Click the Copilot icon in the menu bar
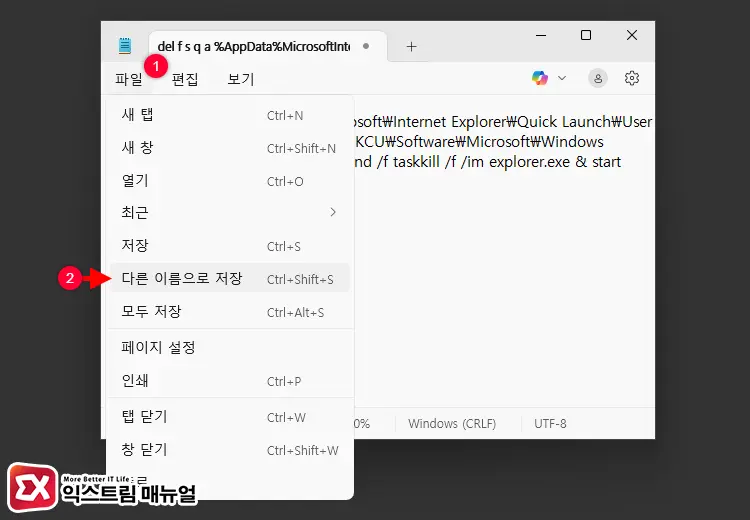The image size is (750, 520). point(540,78)
